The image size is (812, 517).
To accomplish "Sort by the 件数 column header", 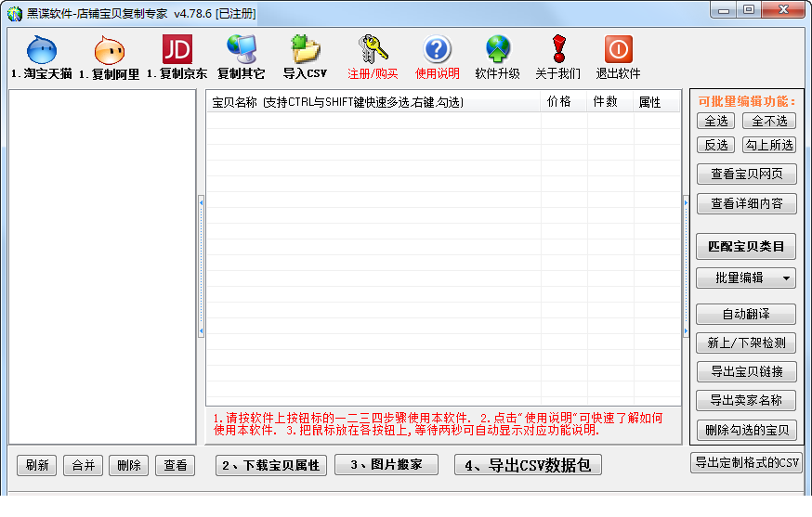I will pos(610,102).
